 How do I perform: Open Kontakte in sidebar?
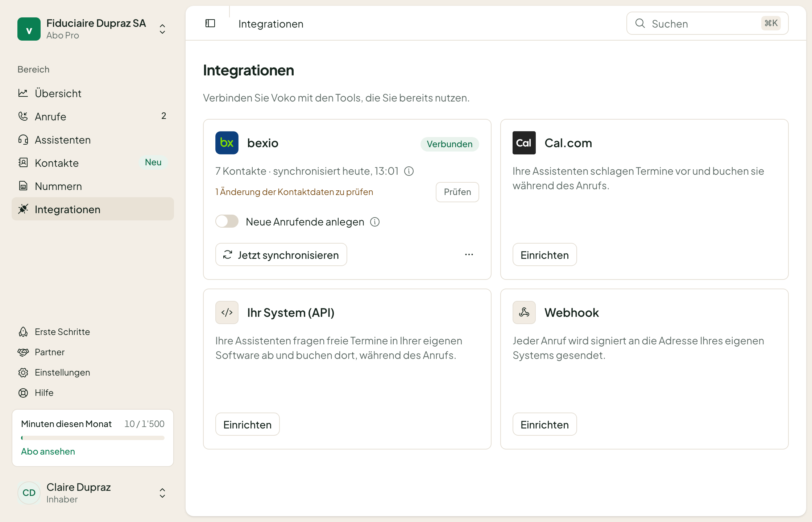[93, 163]
